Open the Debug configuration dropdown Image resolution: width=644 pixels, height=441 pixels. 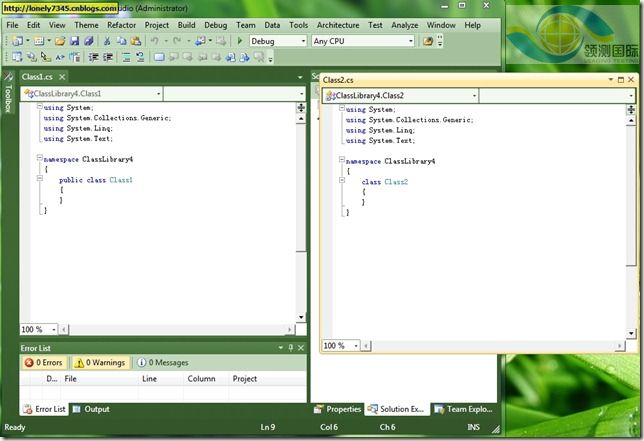coord(277,41)
